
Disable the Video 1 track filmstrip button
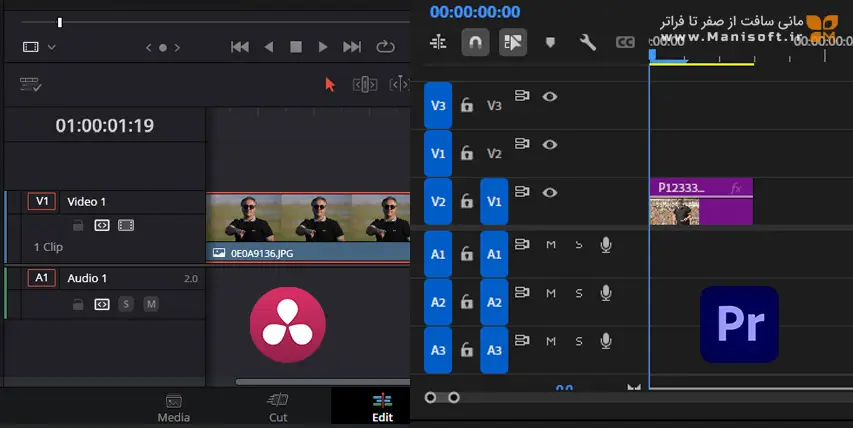126,225
